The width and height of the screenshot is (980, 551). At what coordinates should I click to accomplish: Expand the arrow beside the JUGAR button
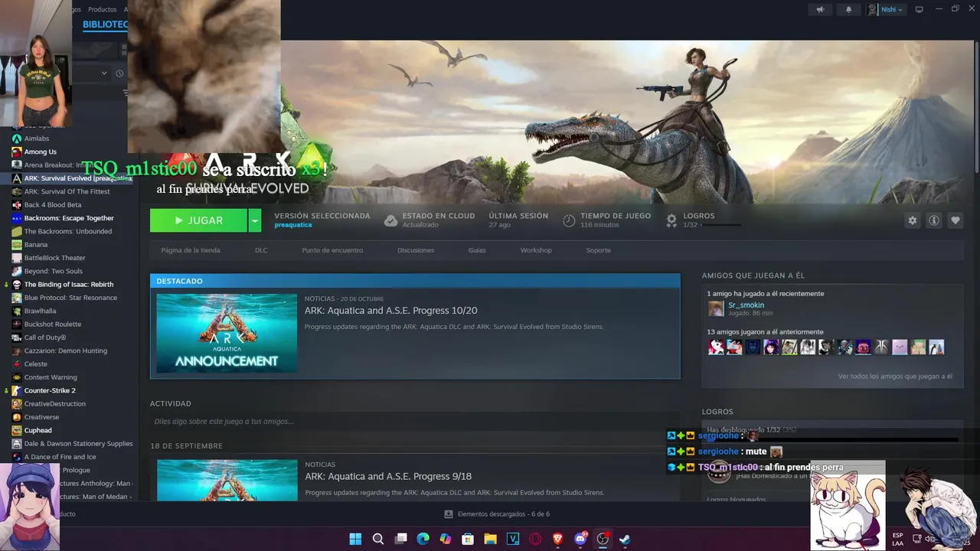click(255, 220)
